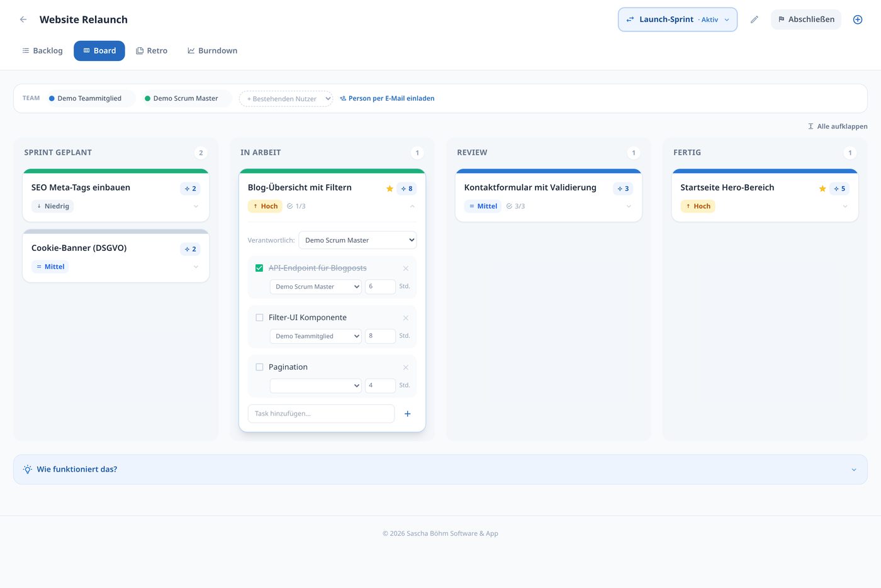Add task with the plus icon
Viewport: 881px width, 588px height.
point(407,414)
